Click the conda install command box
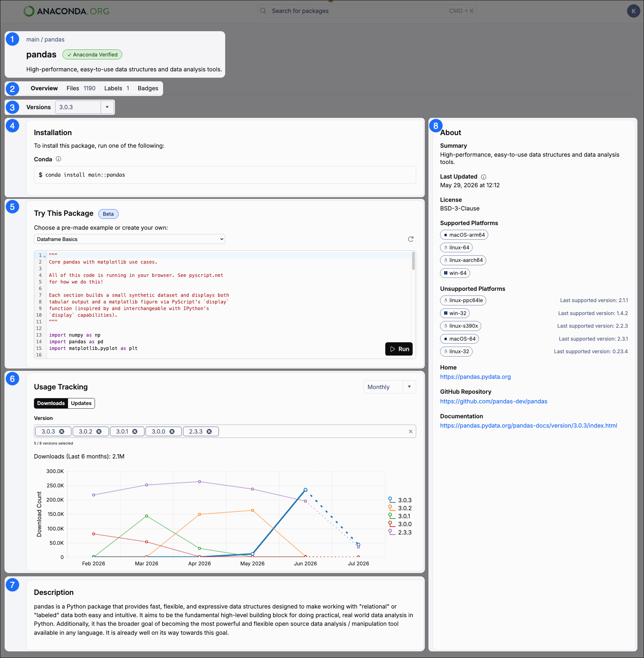This screenshot has width=644, height=658. pos(225,175)
